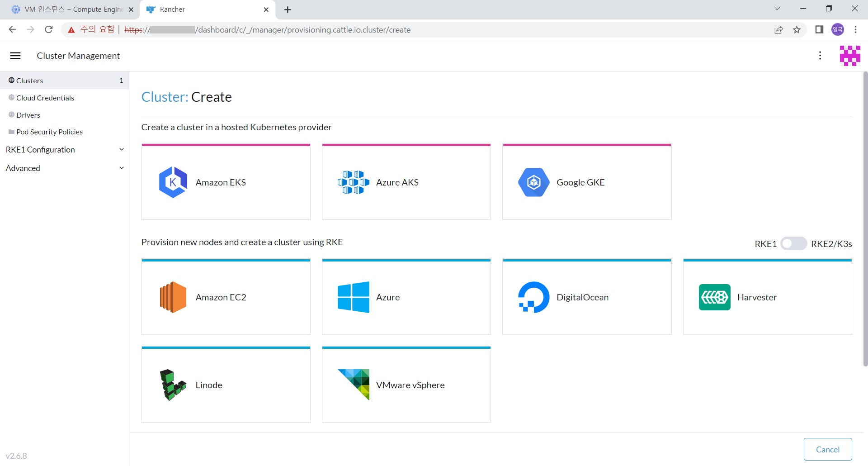Click the green Harvester logo
The image size is (868, 466).
coord(714,297)
